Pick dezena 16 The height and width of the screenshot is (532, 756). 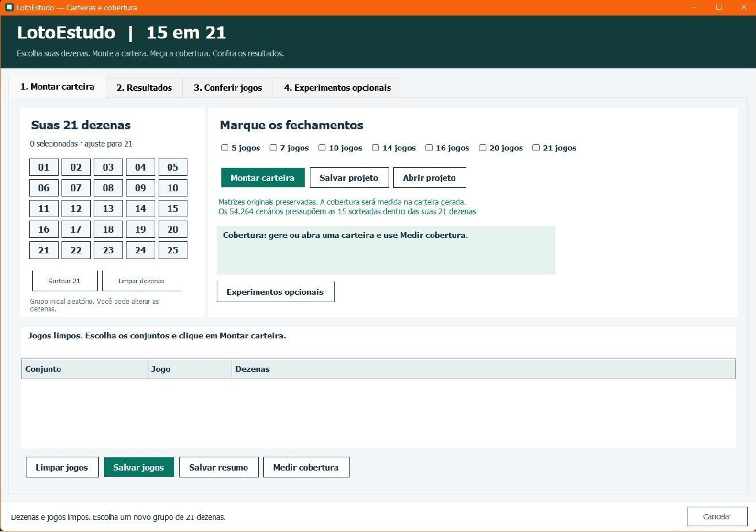pos(44,229)
